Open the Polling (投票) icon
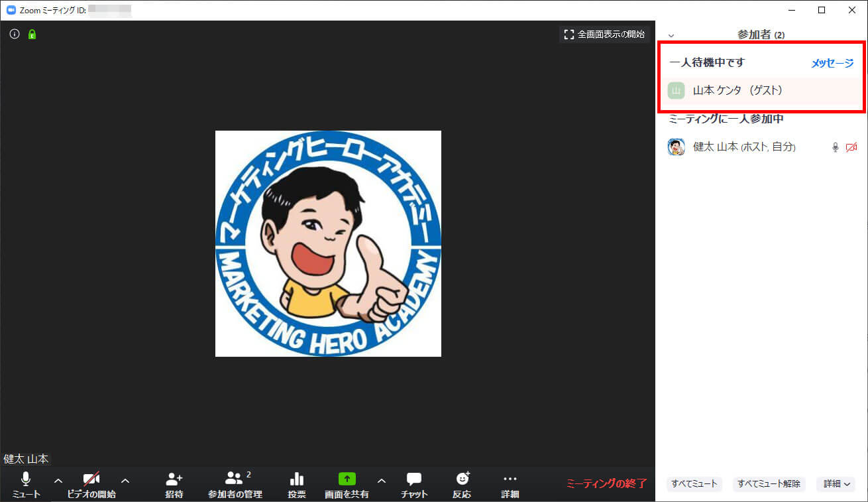This screenshot has width=868, height=502. [x=297, y=485]
